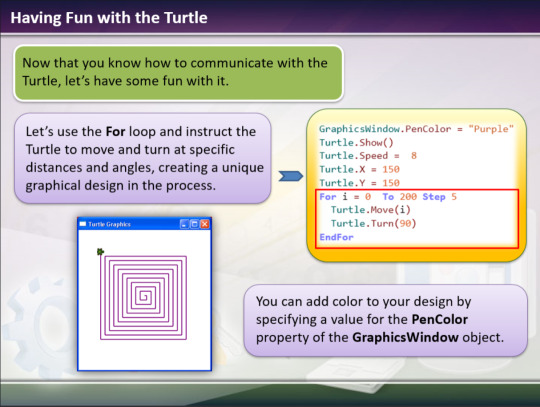
Task: Click the Turtle.X = 150 line
Action: tap(359, 169)
